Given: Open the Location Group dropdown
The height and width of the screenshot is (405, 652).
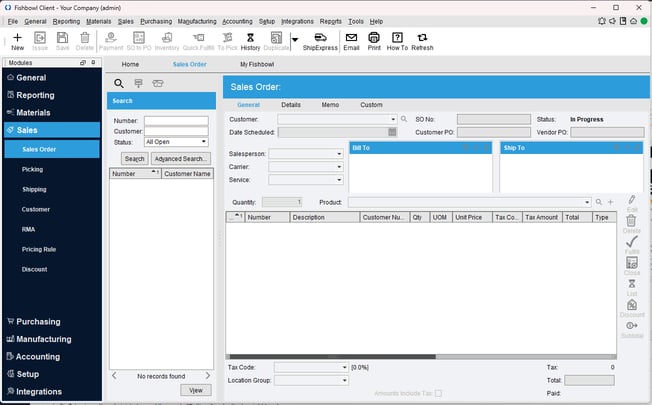Looking at the screenshot, I should tap(344, 380).
